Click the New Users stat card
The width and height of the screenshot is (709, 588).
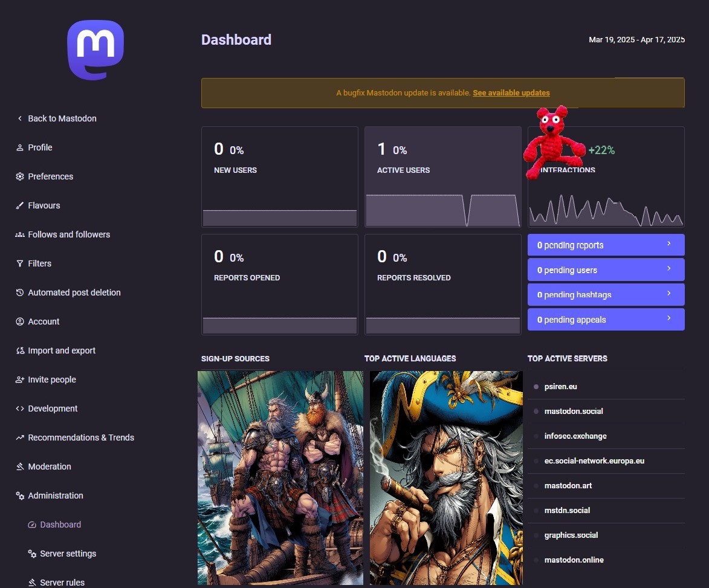pyautogui.click(x=280, y=176)
